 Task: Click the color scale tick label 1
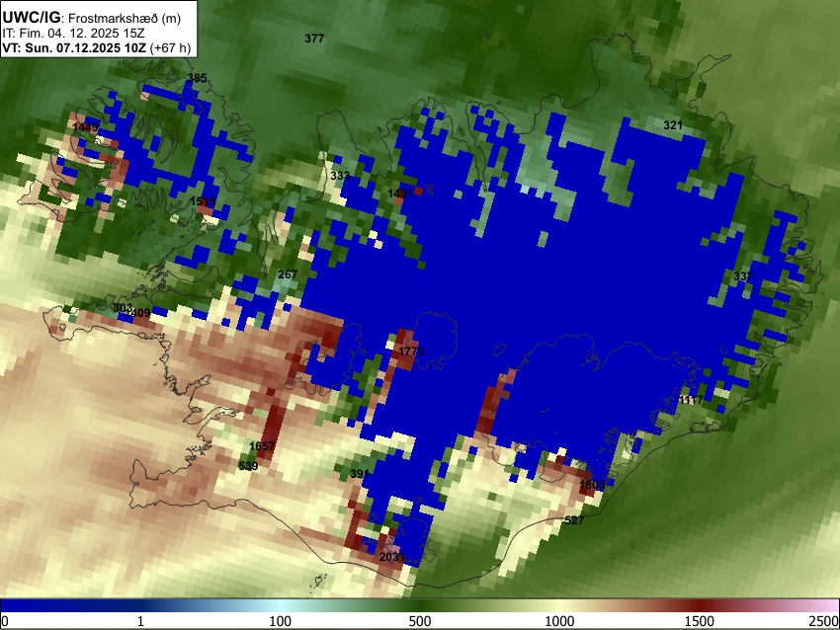[x=140, y=621]
